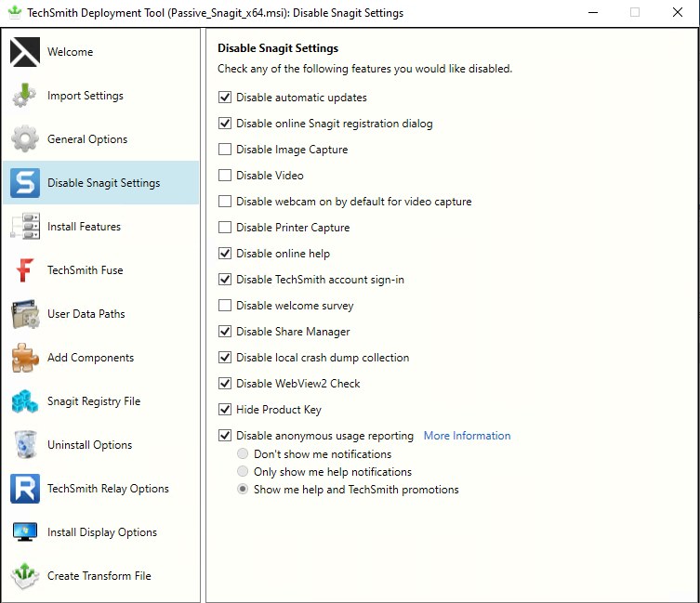Click the Welcome sidebar icon

[x=25, y=52]
